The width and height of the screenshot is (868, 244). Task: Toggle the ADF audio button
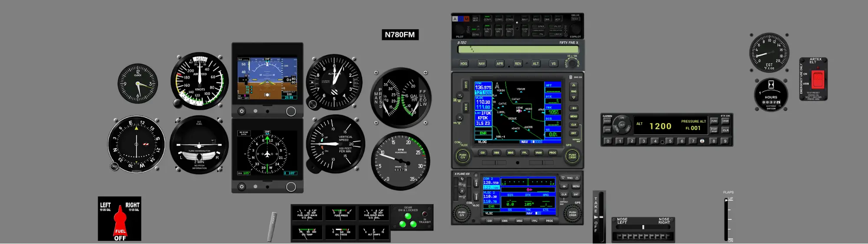click(x=558, y=19)
